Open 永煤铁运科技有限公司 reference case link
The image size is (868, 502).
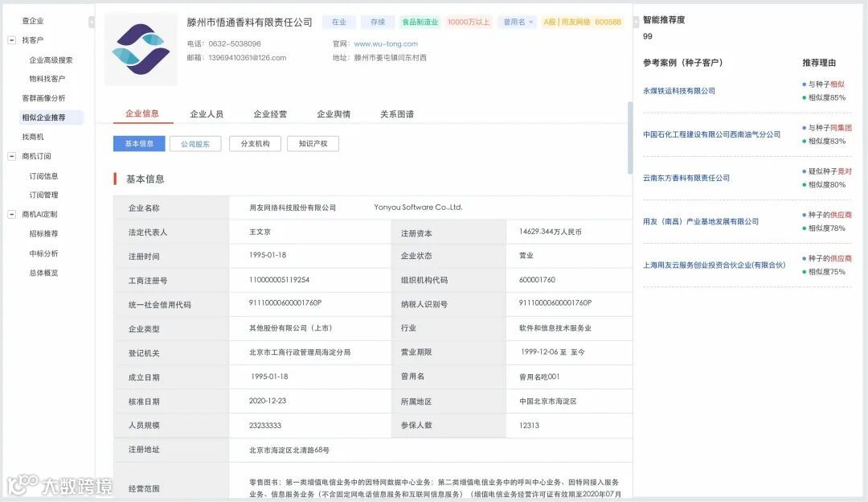click(679, 91)
